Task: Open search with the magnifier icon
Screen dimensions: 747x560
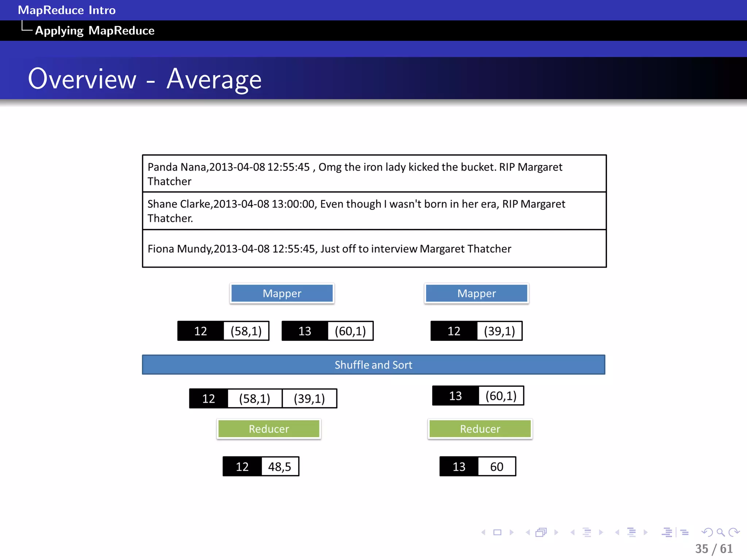Action: [721, 532]
